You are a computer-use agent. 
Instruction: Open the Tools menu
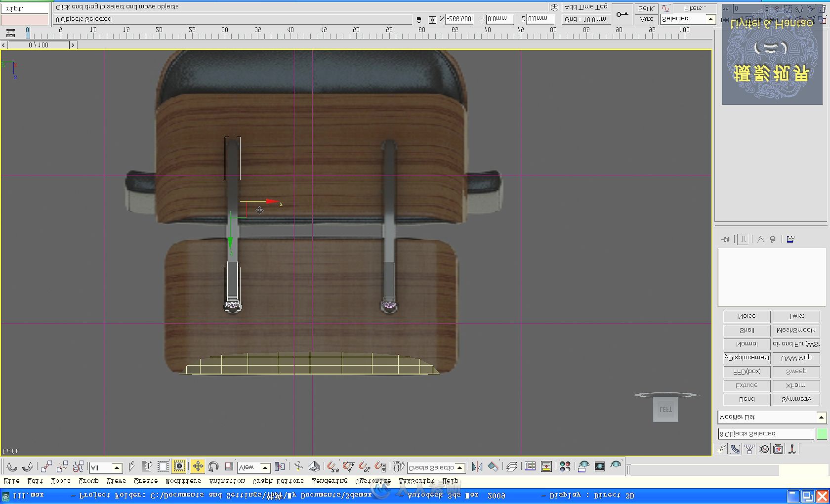[61, 481]
